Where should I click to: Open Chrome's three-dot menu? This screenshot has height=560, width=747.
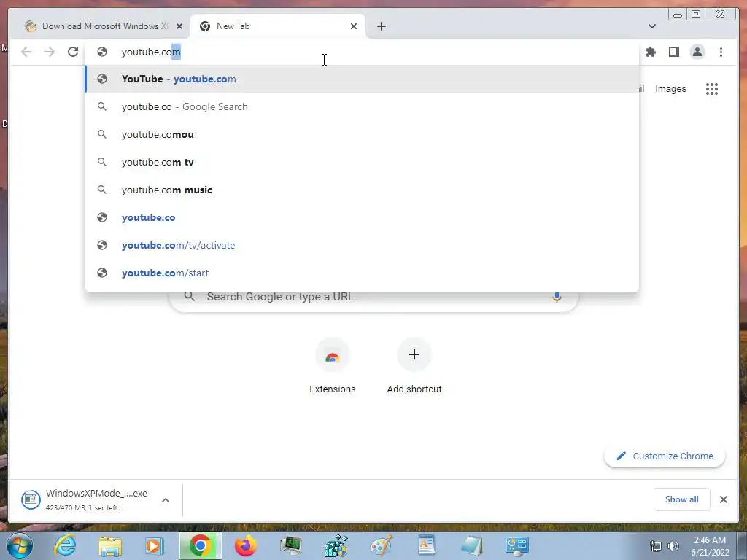coord(721,52)
